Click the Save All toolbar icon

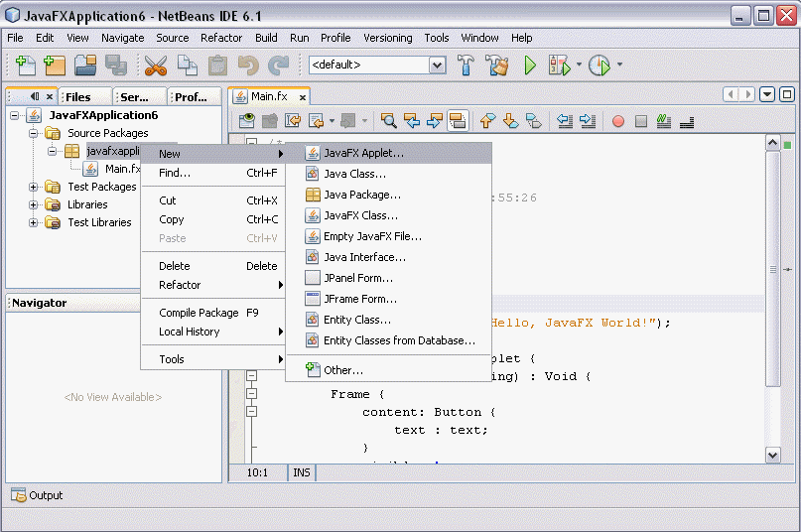coord(116,65)
